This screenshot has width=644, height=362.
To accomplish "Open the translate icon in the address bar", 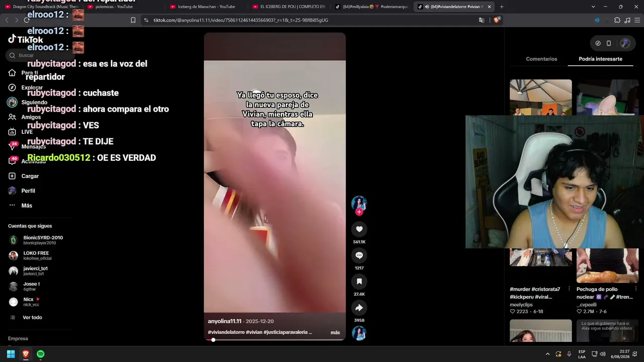I will (x=481, y=20).
